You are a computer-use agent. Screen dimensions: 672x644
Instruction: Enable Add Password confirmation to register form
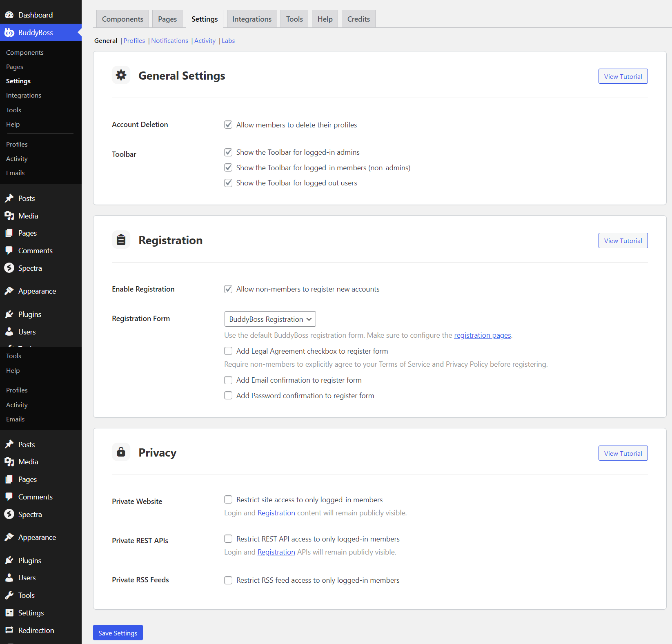click(x=228, y=396)
